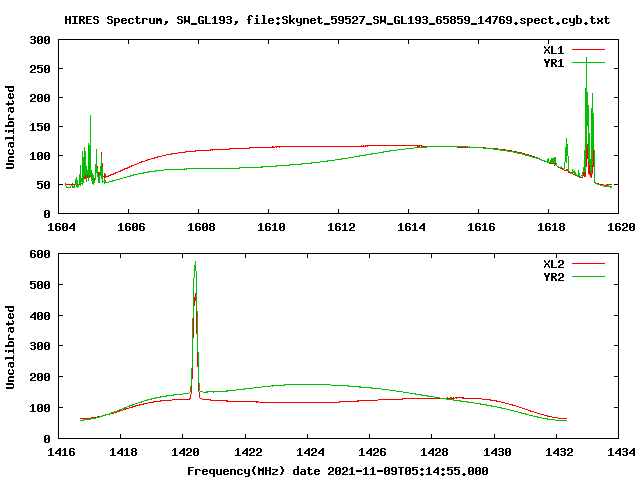The image size is (640, 480).
Task: Click the 1424 tick label
Action: (x=310, y=452)
